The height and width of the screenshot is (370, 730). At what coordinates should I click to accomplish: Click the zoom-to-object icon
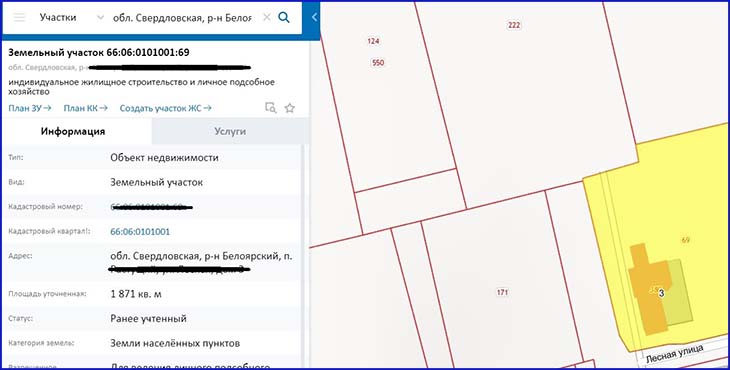tap(270, 108)
